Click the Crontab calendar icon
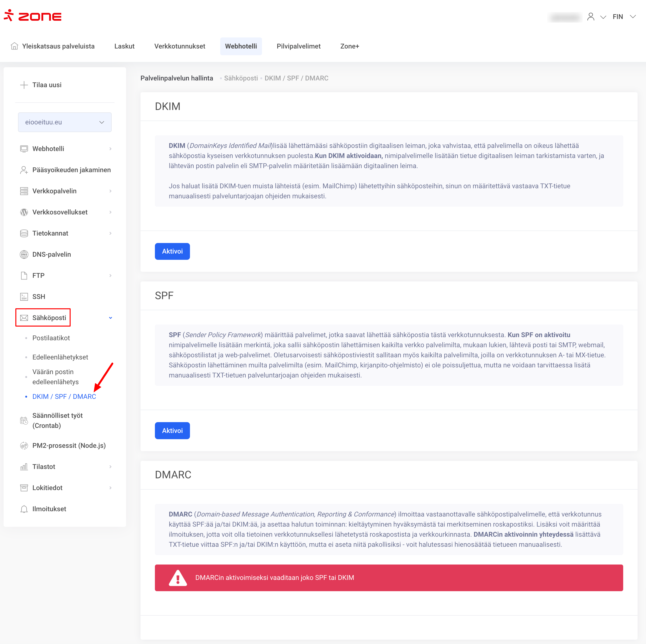Viewport: 646px width, 644px height. click(24, 421)
